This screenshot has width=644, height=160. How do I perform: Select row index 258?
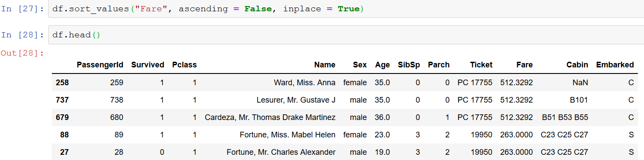(x=62, y=82)
